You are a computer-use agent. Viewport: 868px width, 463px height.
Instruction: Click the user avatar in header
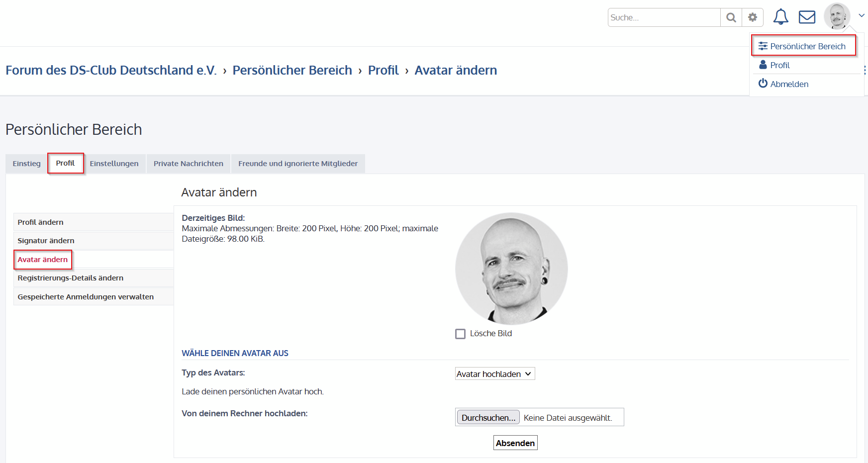(837, 16)
